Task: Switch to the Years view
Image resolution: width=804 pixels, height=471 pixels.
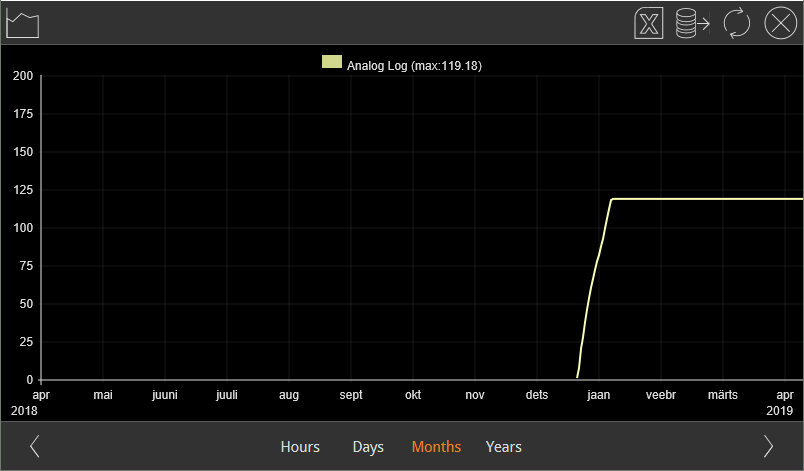Action: click(x=504, y=447)
